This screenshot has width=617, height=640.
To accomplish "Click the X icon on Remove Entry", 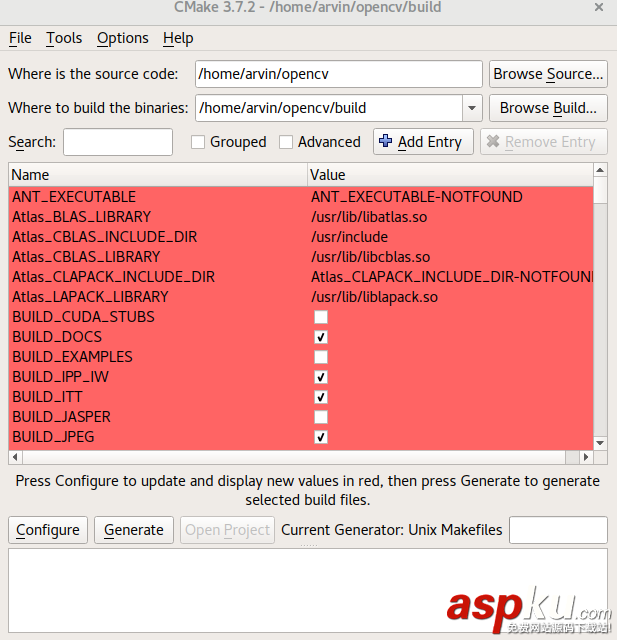I will (493, 141).
